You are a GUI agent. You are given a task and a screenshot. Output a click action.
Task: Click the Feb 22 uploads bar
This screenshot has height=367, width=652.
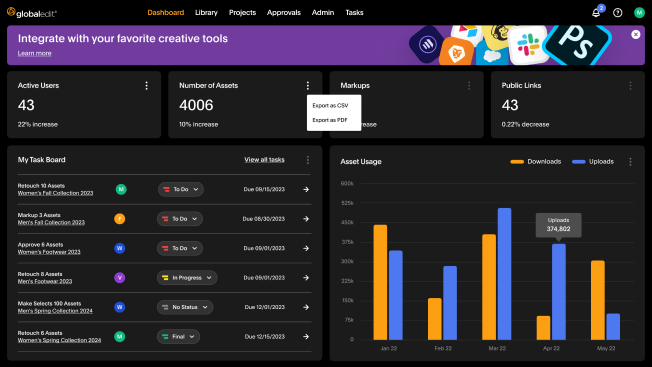tap(450, 303)
